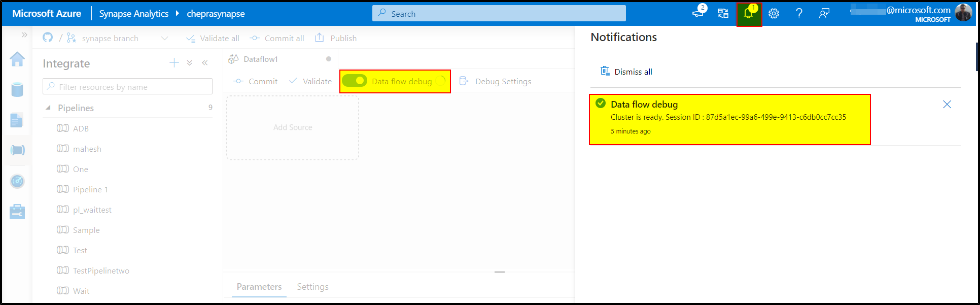Click the Microsoft Azure logo text
The width and height of the screenshot is (980, 305).
47,13
